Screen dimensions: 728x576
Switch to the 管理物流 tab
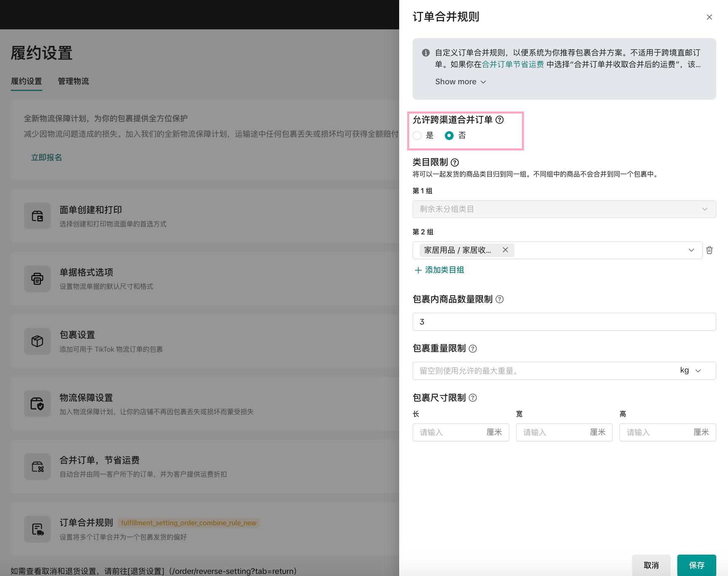[x=73, y=81]
